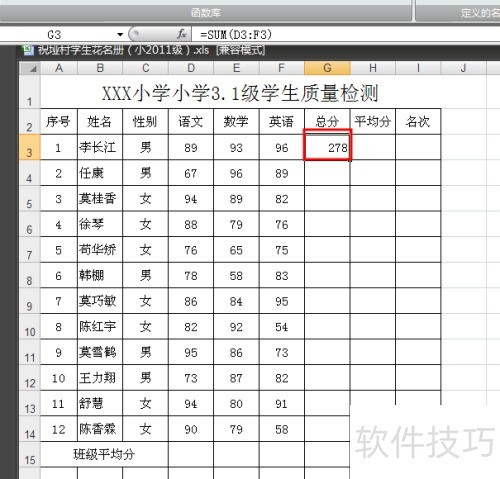
Task: Click the name cell 李长江
Action: coord(100,147)
